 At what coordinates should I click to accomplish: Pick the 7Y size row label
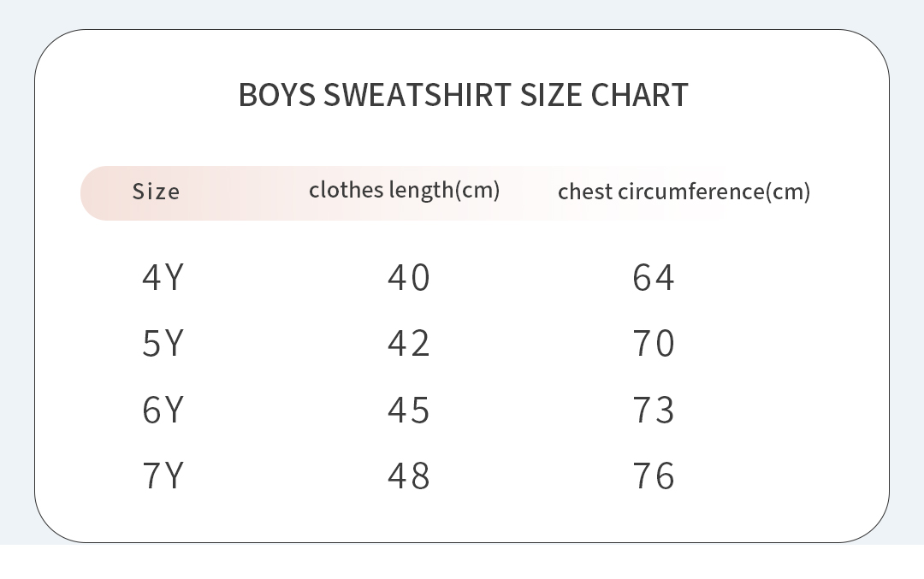163,476
